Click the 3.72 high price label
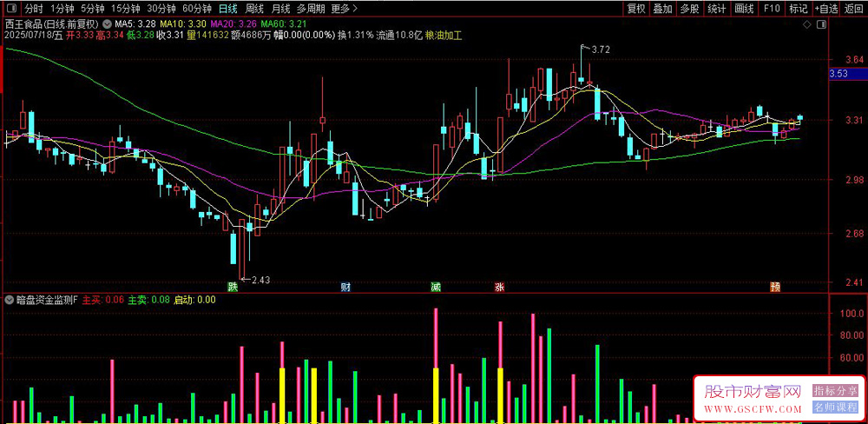The image size is (868, 424). (601, 50)
